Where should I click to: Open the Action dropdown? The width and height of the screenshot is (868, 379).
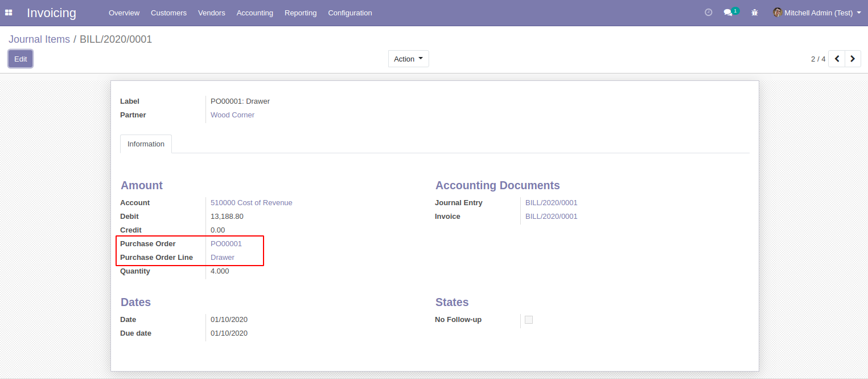pyautogui.click(x=408, y=58)
